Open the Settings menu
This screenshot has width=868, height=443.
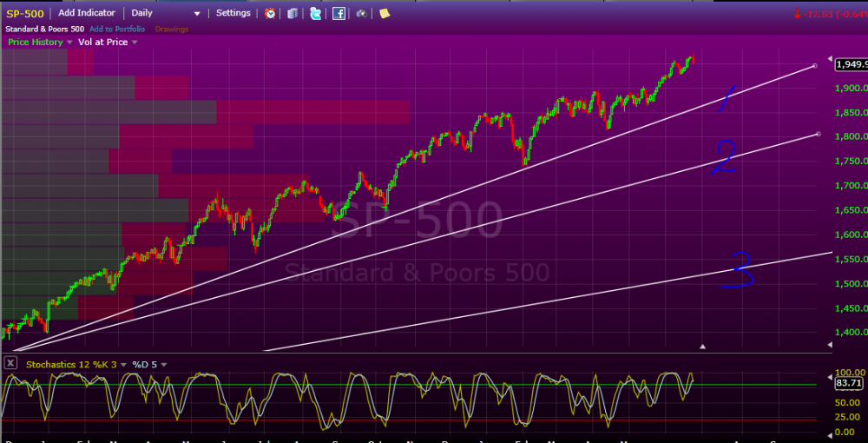pyautogui.click(x=233, y=13)
